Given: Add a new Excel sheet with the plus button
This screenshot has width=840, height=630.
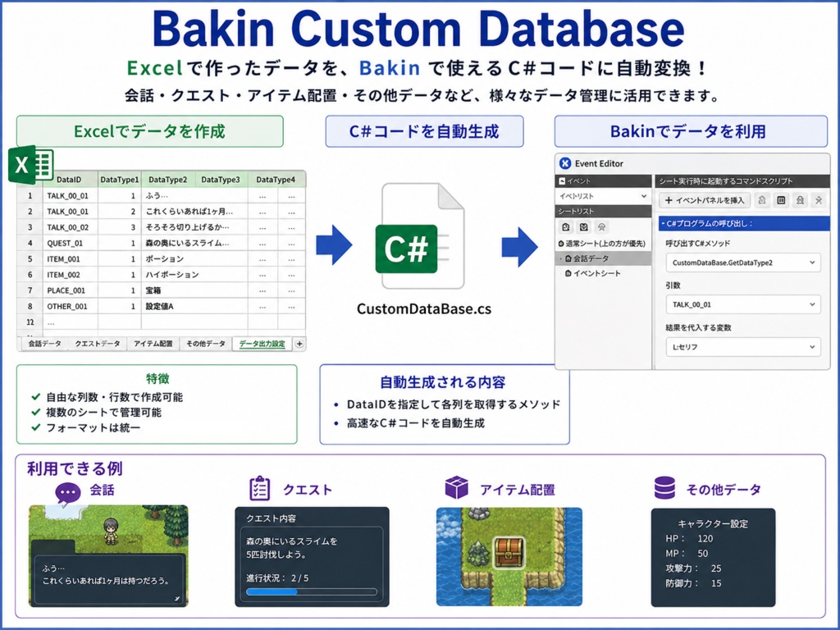Looking at the screenshot, I should click(299, 344).
